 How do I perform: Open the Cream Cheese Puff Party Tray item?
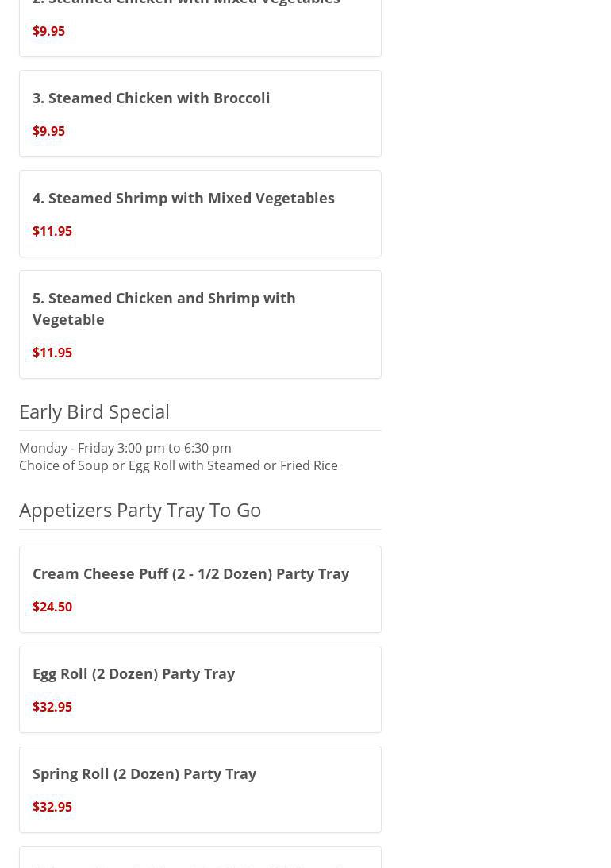click(190, 573)
